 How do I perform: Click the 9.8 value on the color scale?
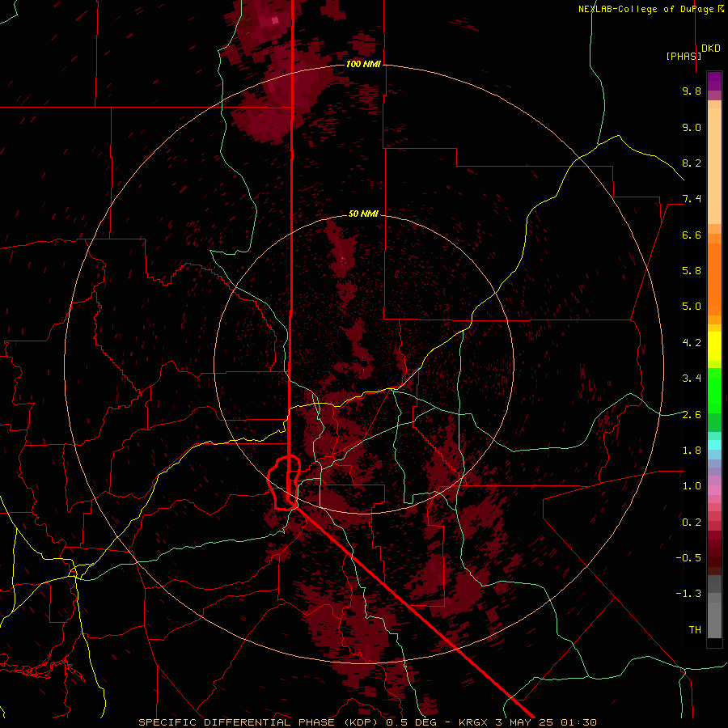(692, 91)
